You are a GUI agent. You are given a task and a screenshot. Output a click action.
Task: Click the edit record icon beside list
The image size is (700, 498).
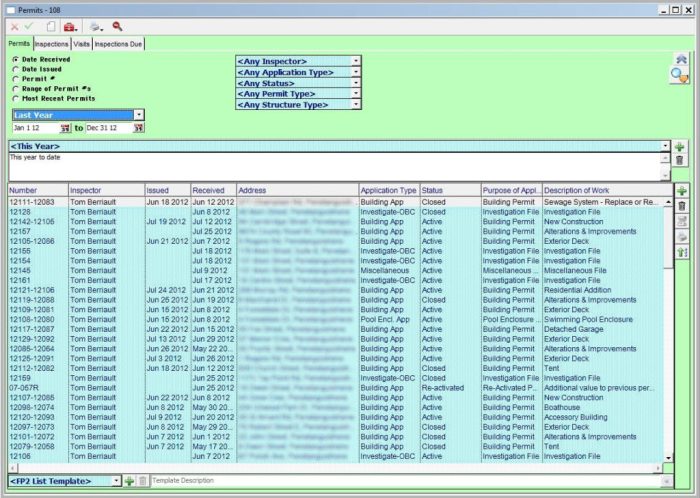coord(682,221)
